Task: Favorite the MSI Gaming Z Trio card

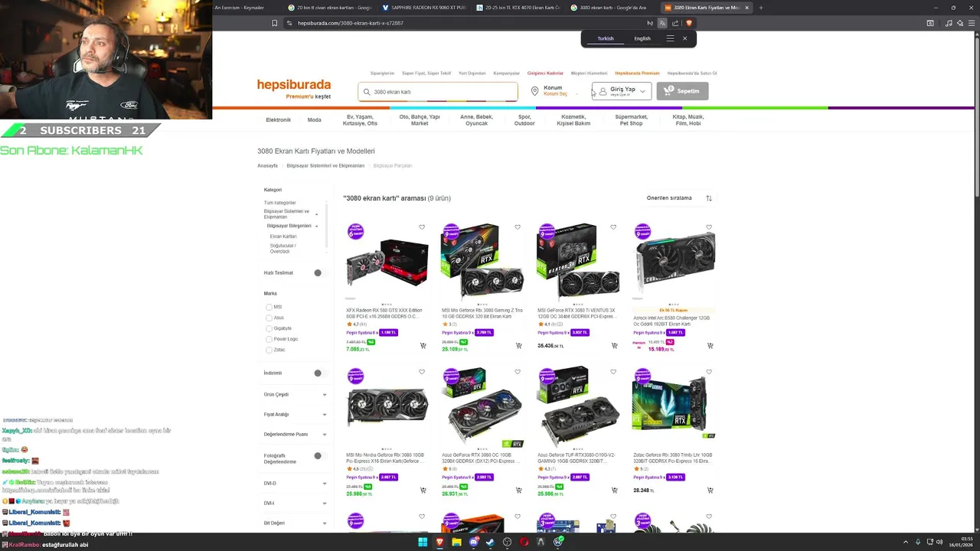Action: 518,227
